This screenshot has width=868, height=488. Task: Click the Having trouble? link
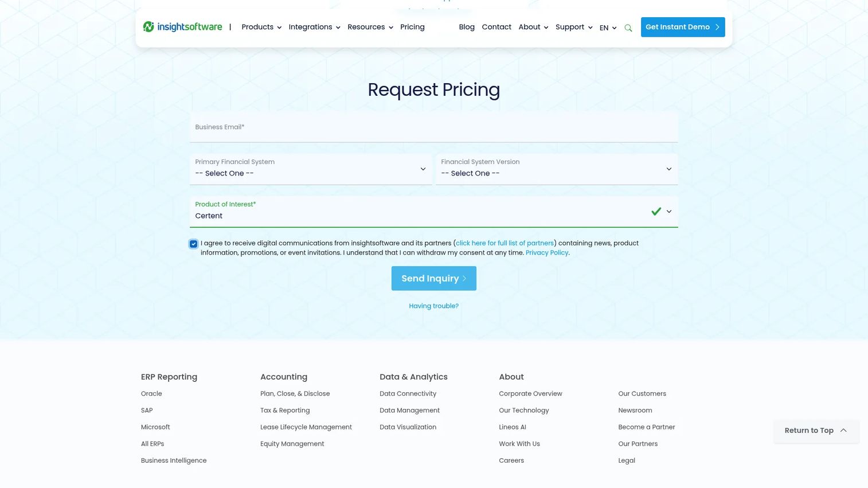(434, 306)
